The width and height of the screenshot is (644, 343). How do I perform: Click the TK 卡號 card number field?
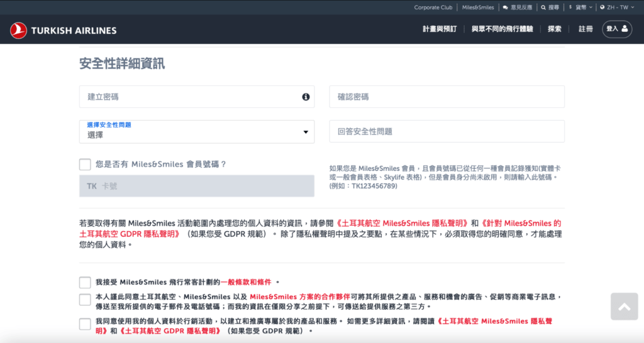(x=197, y=186)
